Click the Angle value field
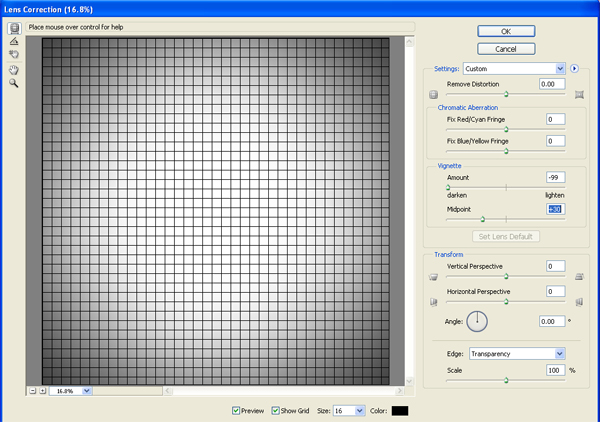Screen dimensions: 600x422 click(x=552, y=321)
